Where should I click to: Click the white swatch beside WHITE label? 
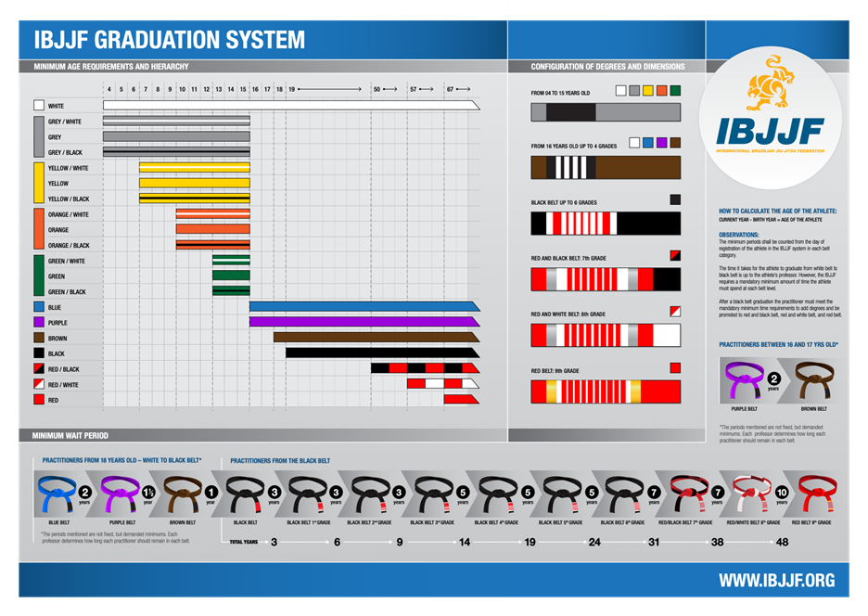pos(39,106)
